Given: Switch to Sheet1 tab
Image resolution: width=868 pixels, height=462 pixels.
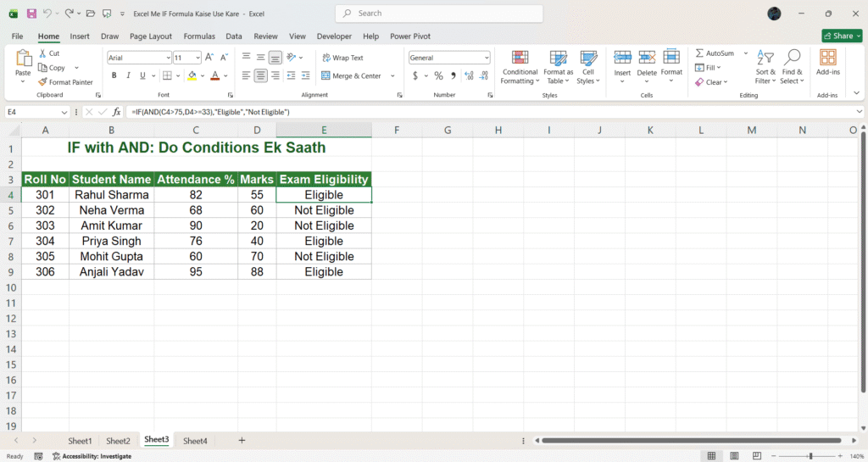Looking at the screenshot, I should click(x=80, y=441).
